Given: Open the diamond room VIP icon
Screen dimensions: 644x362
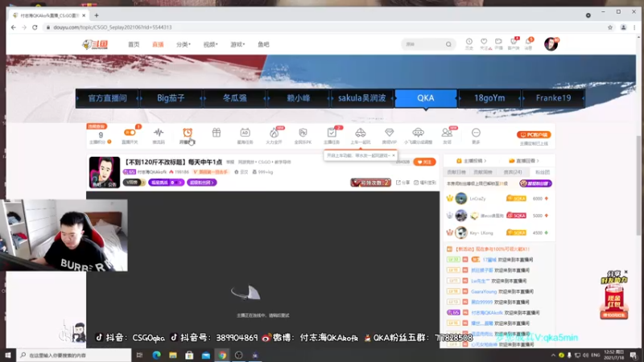Looking at the screenshot, I should point(389,133).
